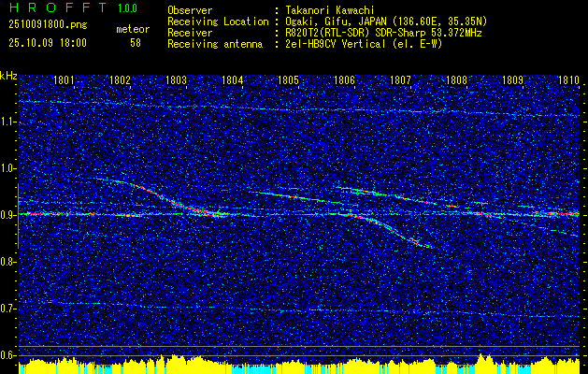Click the Observer label
Screen dimensions: 588x374
pyautogui.click(x=190, y=10)
